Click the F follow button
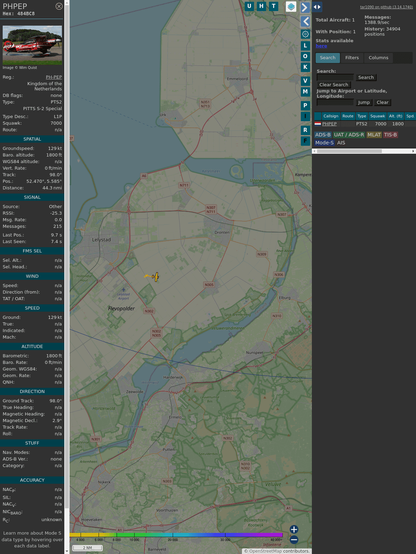This screenshot has width=416, height=554. [305, 141]
